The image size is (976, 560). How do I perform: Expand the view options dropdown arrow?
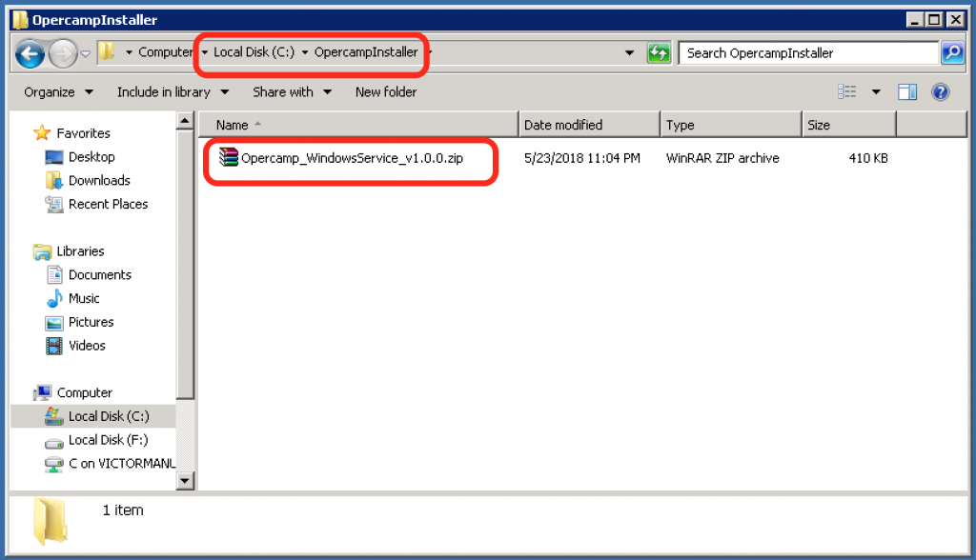(x=875, y=92)
